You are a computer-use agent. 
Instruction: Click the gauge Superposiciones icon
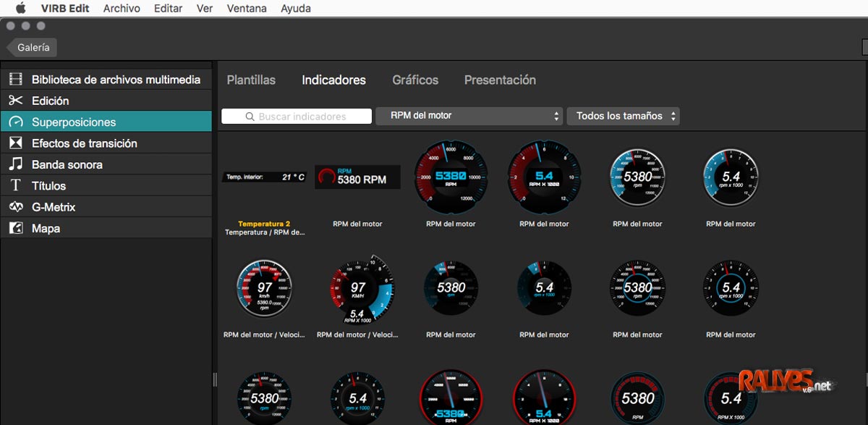point(16,122)
